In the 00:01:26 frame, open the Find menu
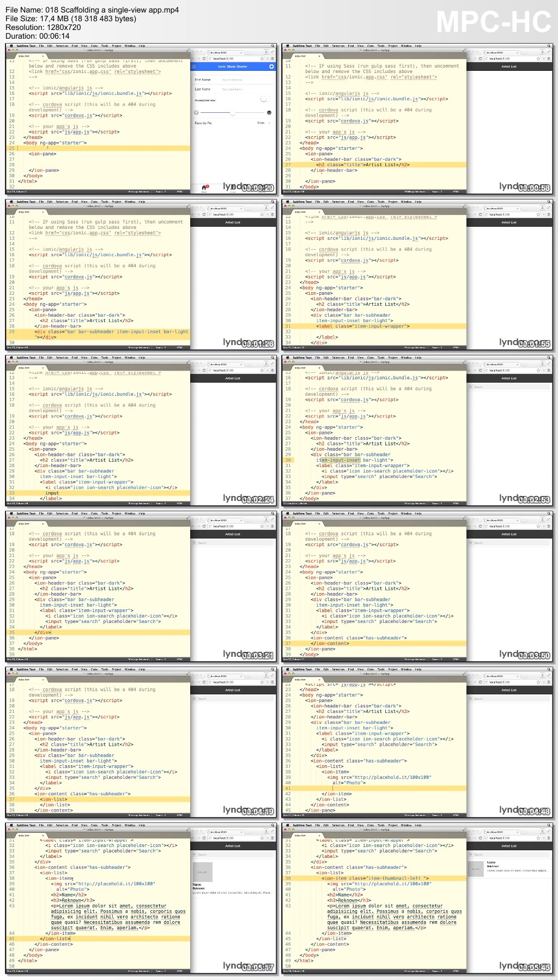Screen dimensions: 558x980 click(75, 202)
